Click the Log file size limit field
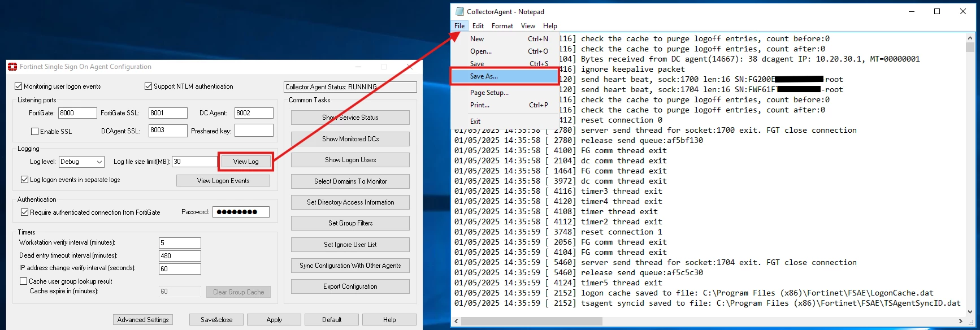 coord(194,162)
